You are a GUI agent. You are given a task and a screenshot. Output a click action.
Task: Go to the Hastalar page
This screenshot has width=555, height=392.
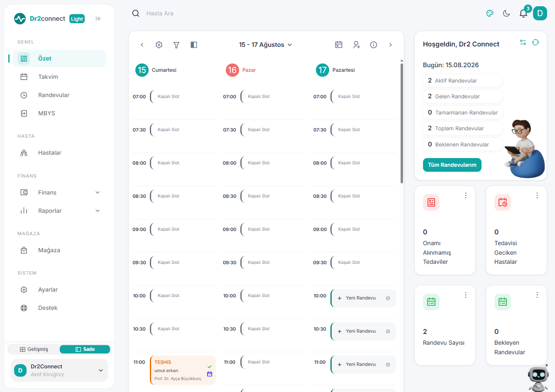pos(59,153)
